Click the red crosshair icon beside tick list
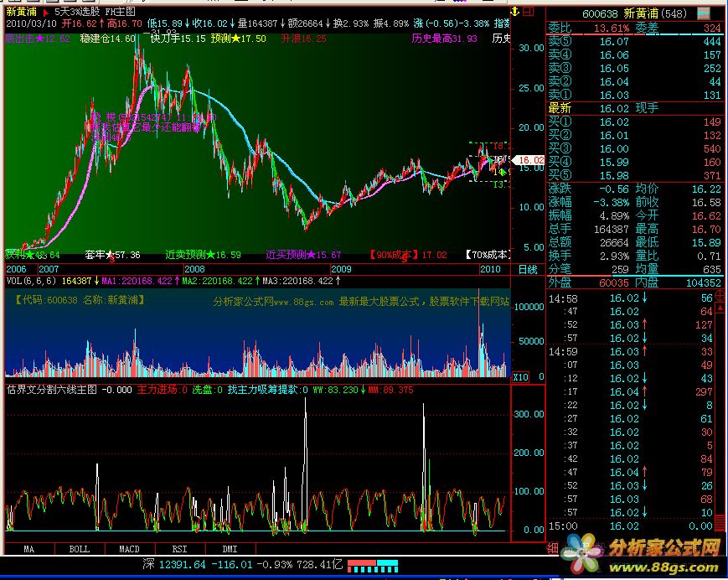Screen dimensions: 728x580 coord(720,295)
